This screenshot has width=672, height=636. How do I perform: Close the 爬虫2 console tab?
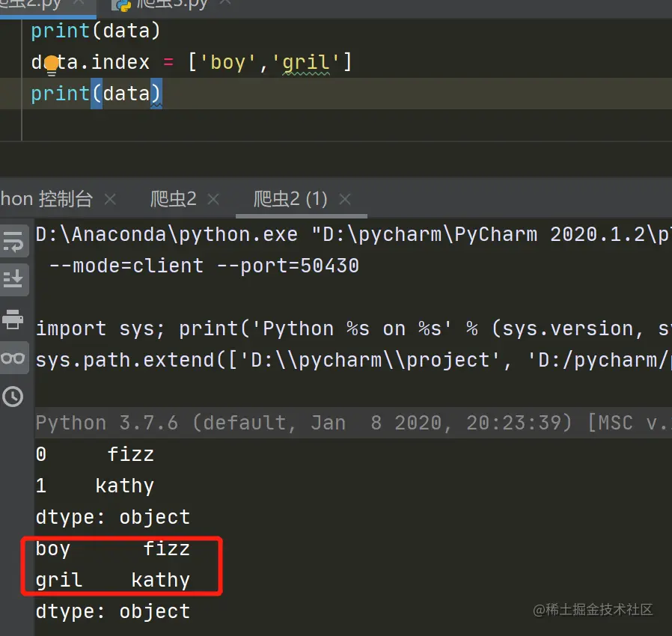(x=213, y=199)
